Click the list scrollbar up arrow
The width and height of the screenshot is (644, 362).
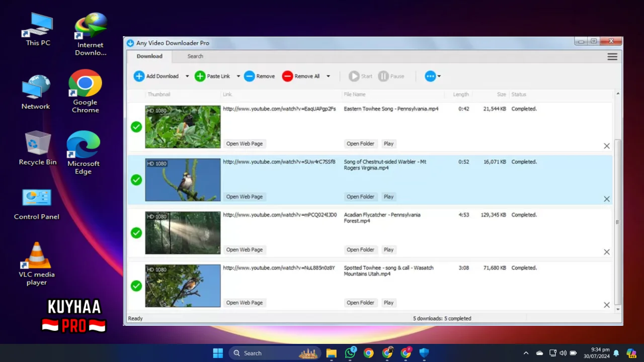(x=618, y=94)
